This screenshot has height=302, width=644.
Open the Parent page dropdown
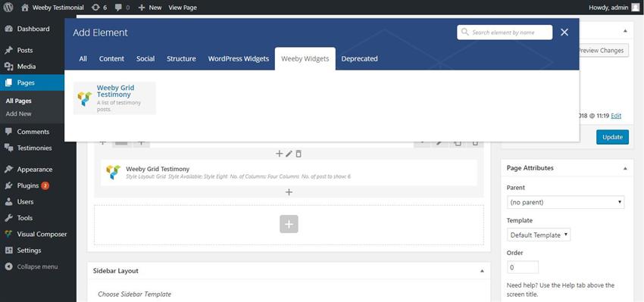pos(565,202)
